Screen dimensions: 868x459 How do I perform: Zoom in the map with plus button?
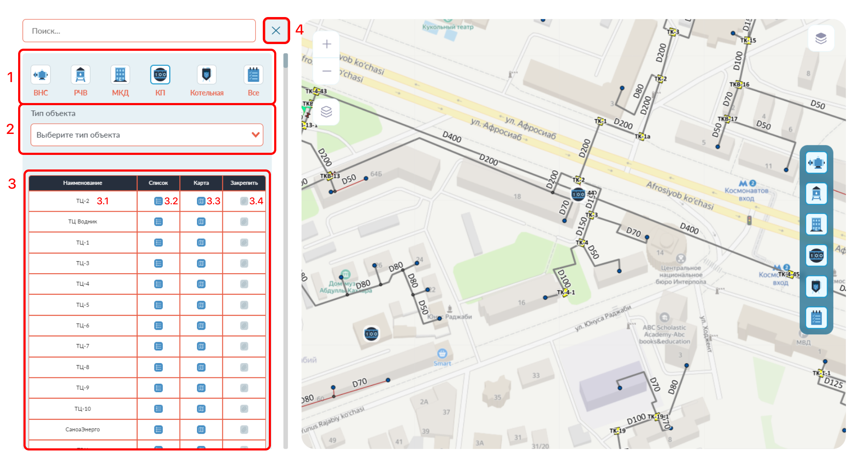[326, 44]
